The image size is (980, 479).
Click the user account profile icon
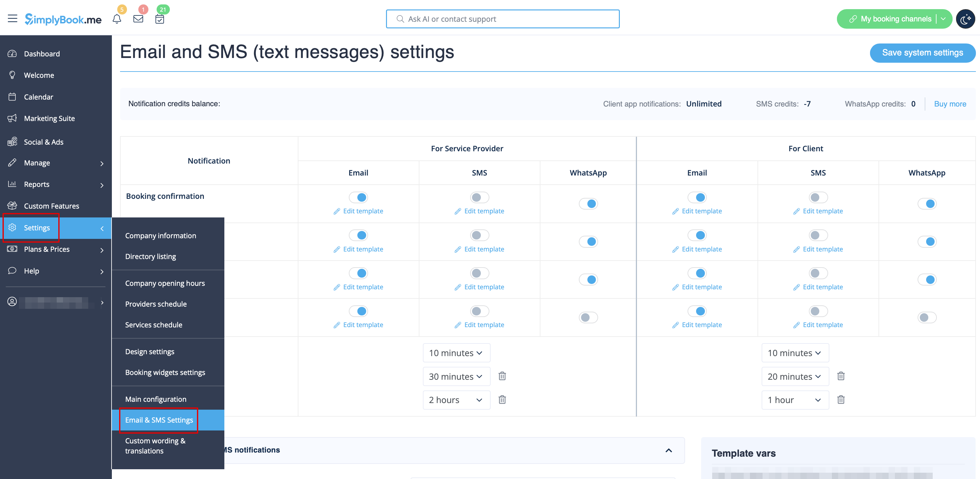pos(12,302)
